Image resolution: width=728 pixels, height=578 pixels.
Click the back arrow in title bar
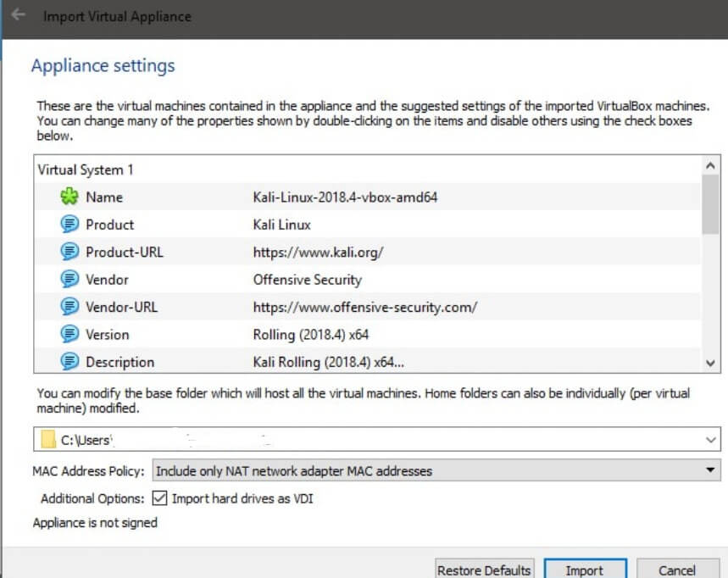19,16
